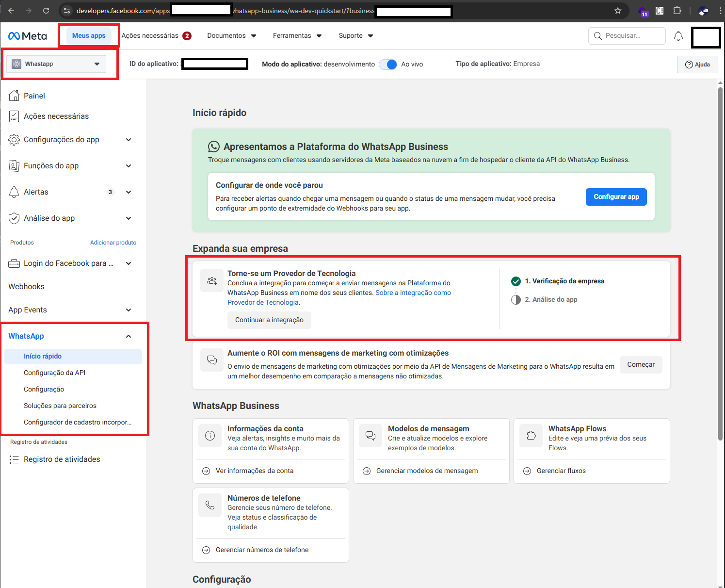
Task: Toggle the app mode to Ao vivo
Action: pos(388,64)
